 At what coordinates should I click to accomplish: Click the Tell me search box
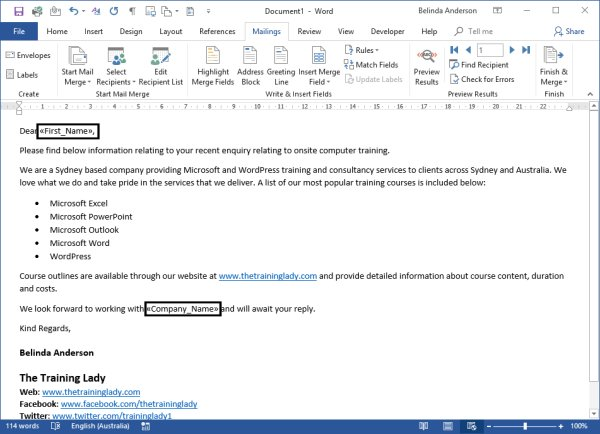point(474,31)
